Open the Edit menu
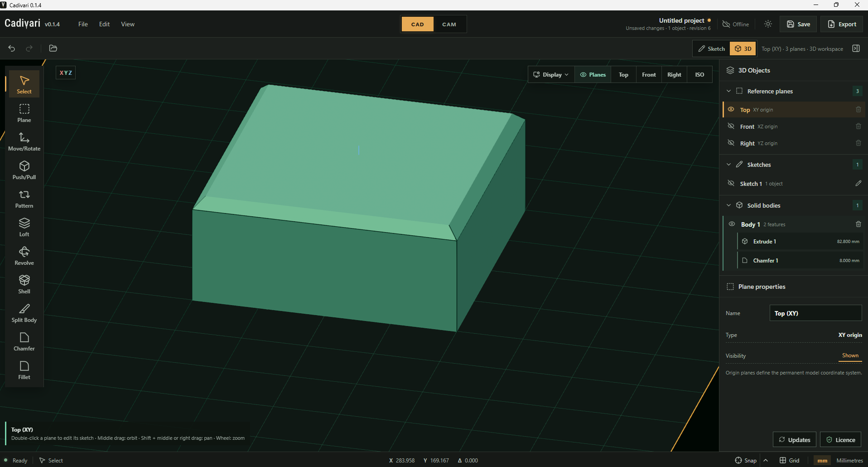 [104, 24]
